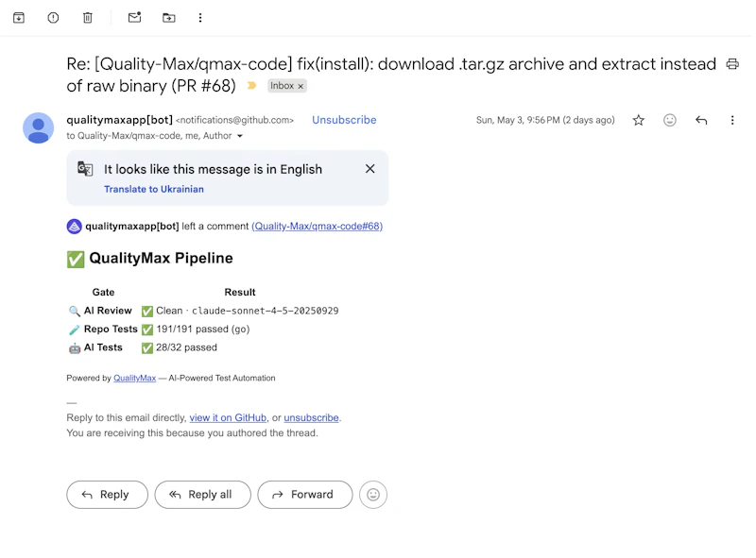This screenshot has height=558, width=756.
Task: Dismiss the translation suggestion banner
Action: pyautogui.click(x=369, y=169)
